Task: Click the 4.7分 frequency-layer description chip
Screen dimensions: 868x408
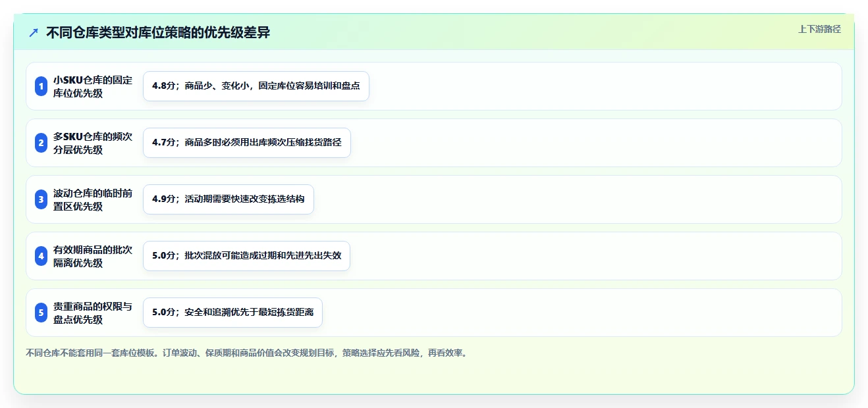Action: pos(247,143)
